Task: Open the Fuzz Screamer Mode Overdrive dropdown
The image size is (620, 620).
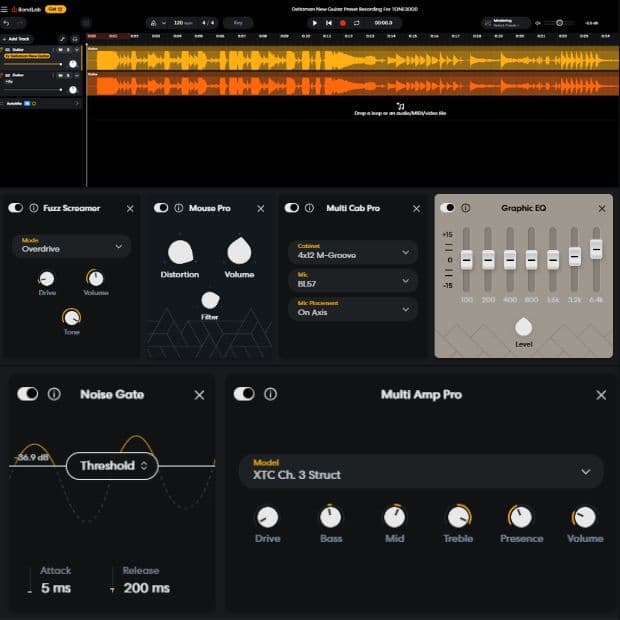Action: [x=72, y=246]
